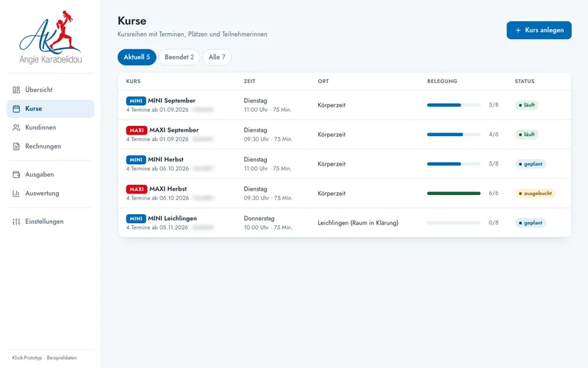
Task: Click the plus icon in Kurs anlegen
Action: pos(518,30)
